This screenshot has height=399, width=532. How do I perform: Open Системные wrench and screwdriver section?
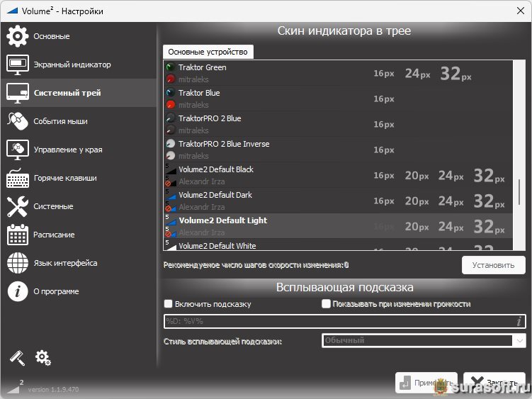(x=52, y=206)
